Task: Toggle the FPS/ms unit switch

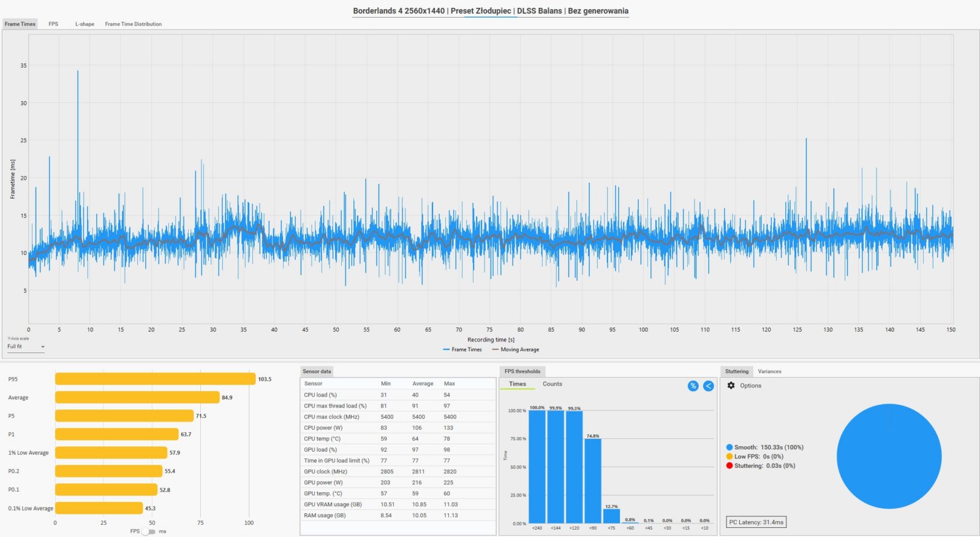Action: click(x=148, y=531)
